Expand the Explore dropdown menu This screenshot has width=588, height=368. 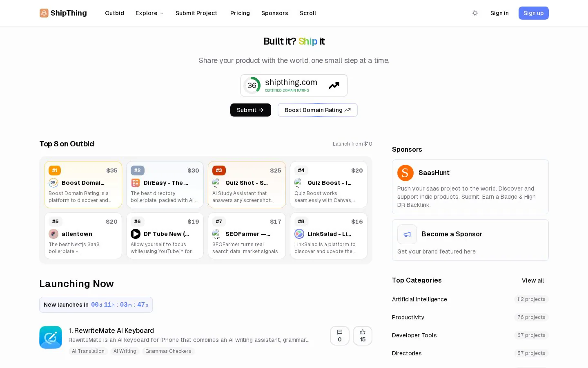[149, 13]
